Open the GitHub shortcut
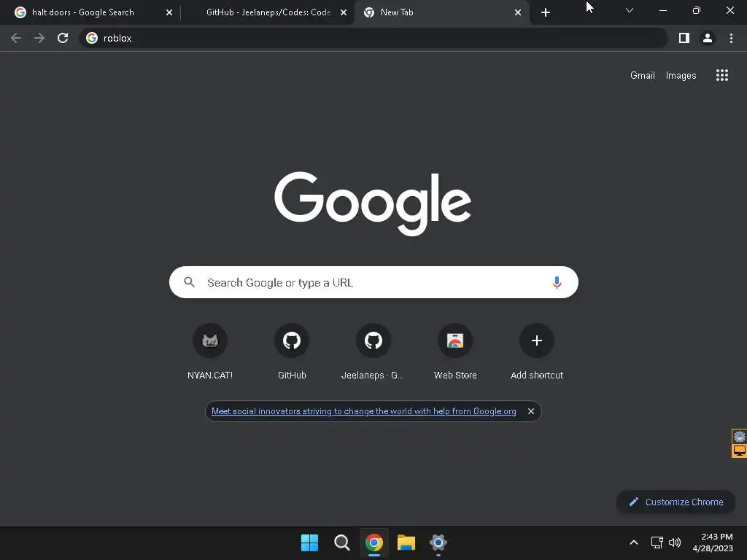This screenshot has width=747, height=560. coord(292,351)
